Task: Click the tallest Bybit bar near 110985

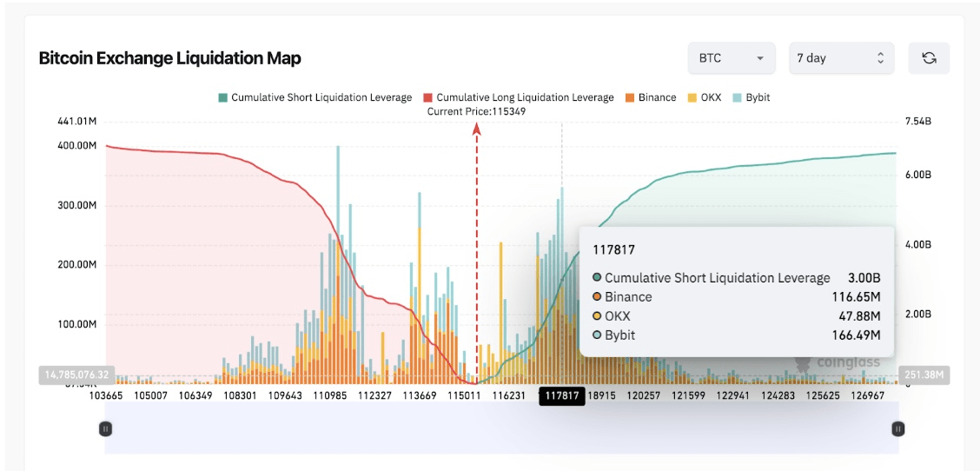Action: click(338, 190)
